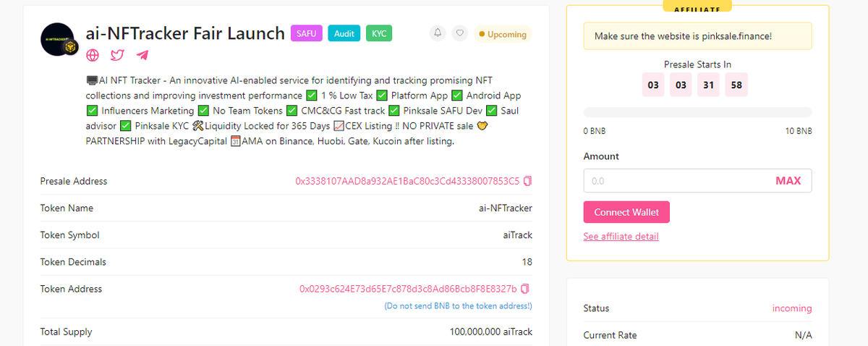Click the MAX amount button
The image size is (868, 346).
tap(788, 181)
